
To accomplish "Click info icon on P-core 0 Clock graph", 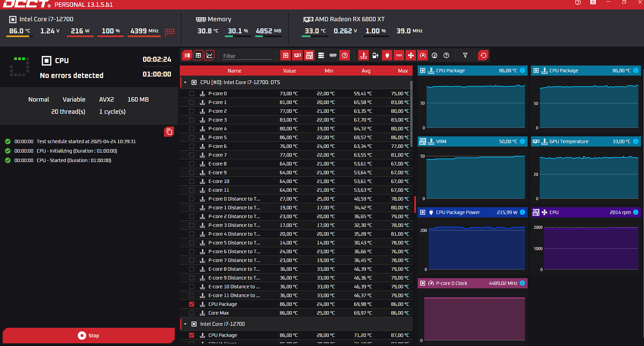I will 522,283.
